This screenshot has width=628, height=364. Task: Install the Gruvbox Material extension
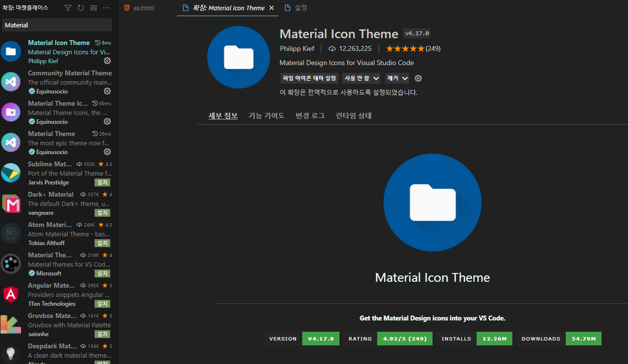point(102,334)
